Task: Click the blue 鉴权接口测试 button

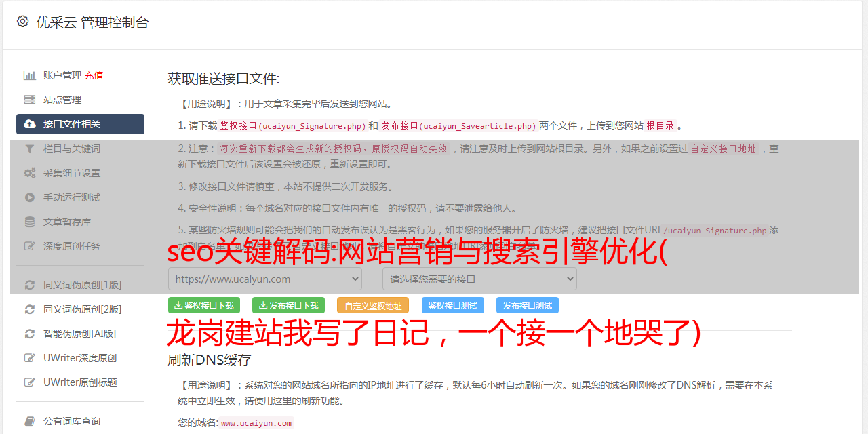Action: coord(453,305)
